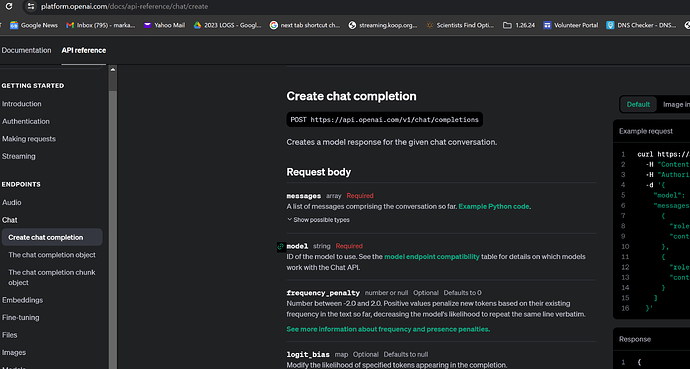The image size is (690, 369).
Task: Click the browser reload icon
Action: tap(8, 7)
